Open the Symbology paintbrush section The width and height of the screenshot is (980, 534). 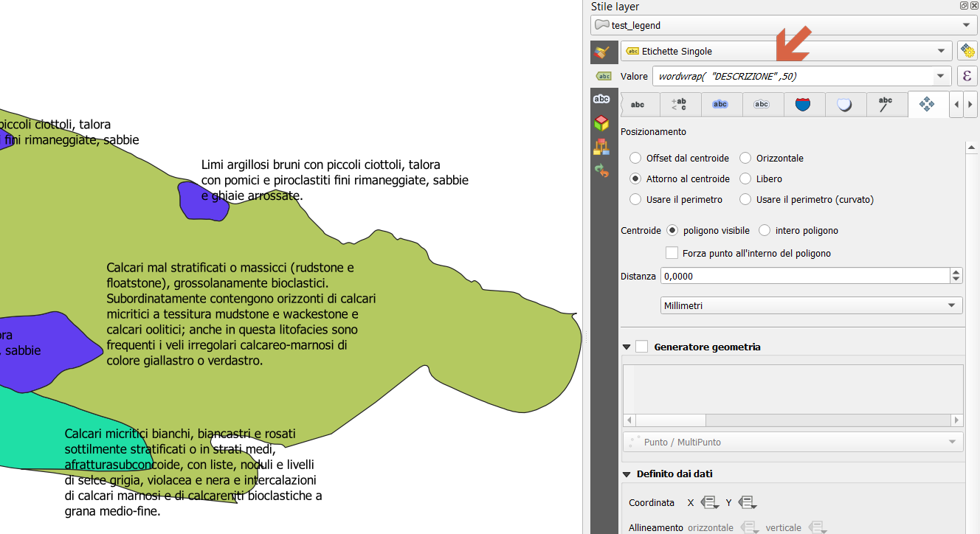point(602,52)
